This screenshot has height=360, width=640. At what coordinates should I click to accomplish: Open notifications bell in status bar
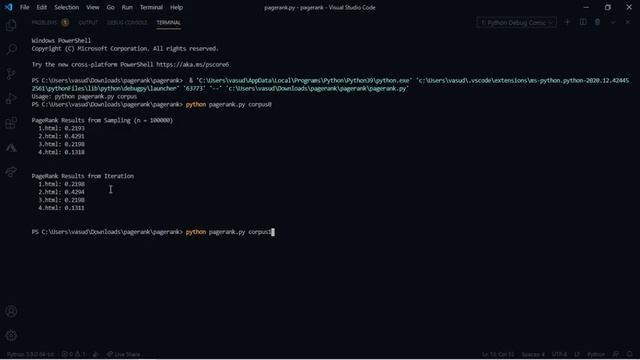630,354
